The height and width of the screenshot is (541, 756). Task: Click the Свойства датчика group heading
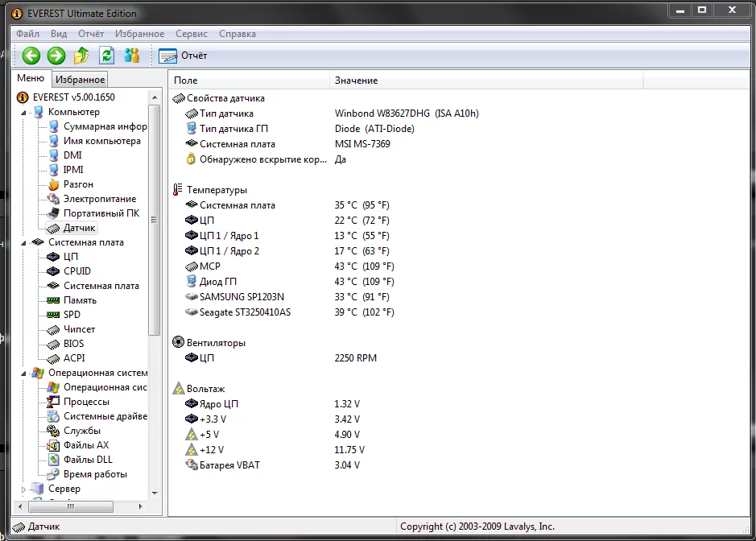(x=225, y=98)
